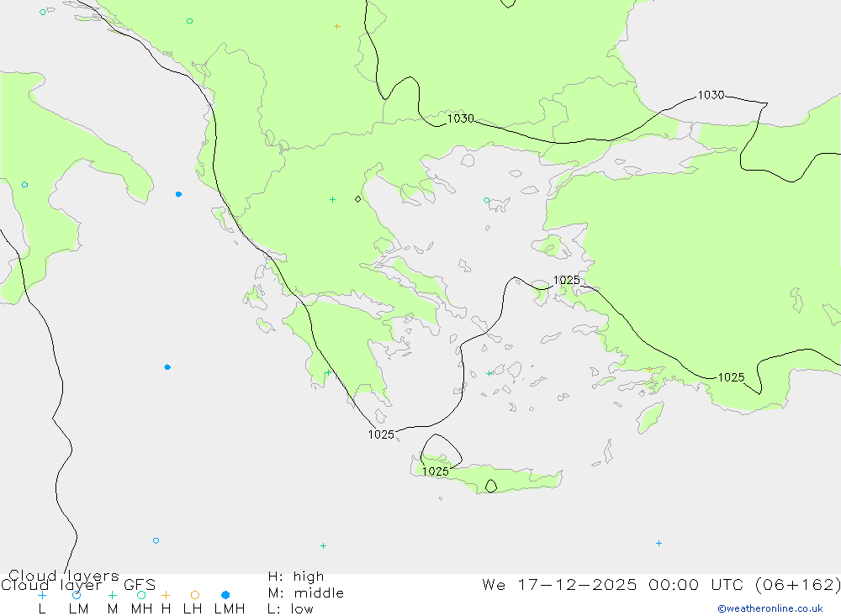Select the orange plus marker over Bulgaria
The image size is (841, 616).
coord(337,26)
